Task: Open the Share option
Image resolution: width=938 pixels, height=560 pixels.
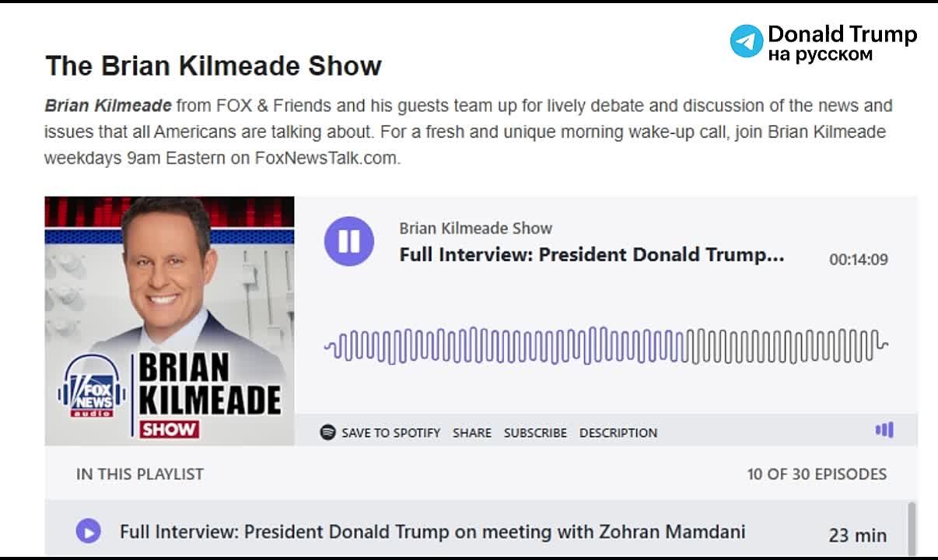Action: coord(472,432)
